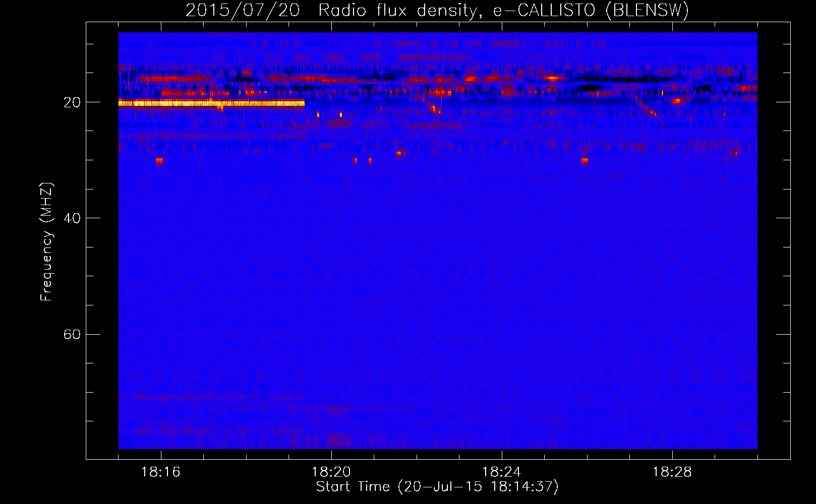The image size is (816, 504).
Task: Click the '18:16' time tick label
Action: coord(161,472)
